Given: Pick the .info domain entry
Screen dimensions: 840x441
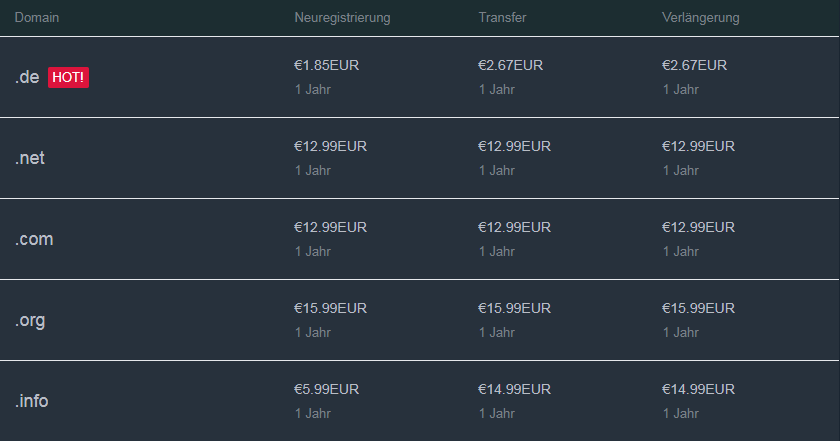Looking at the screenshot, I should click(x=32, y=401).
